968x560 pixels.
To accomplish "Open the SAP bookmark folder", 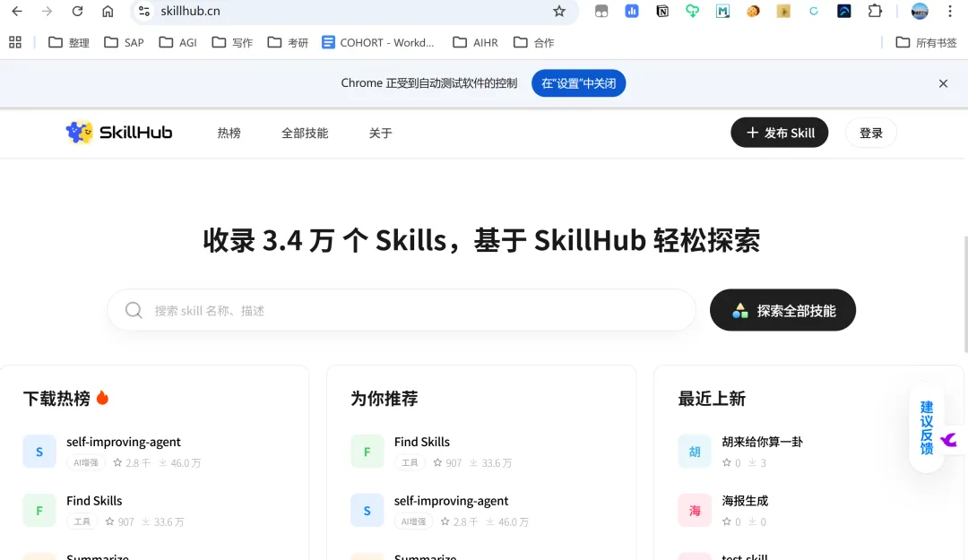I will point(124,42).
